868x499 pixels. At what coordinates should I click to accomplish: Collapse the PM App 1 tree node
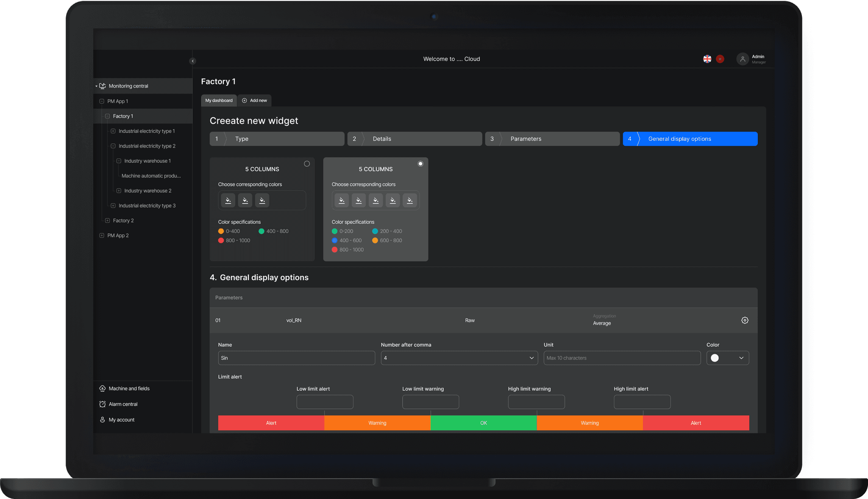tap(102, 101)
